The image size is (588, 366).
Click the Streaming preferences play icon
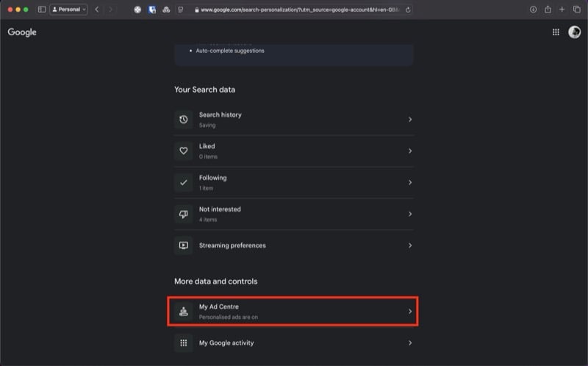coord(183,245)
